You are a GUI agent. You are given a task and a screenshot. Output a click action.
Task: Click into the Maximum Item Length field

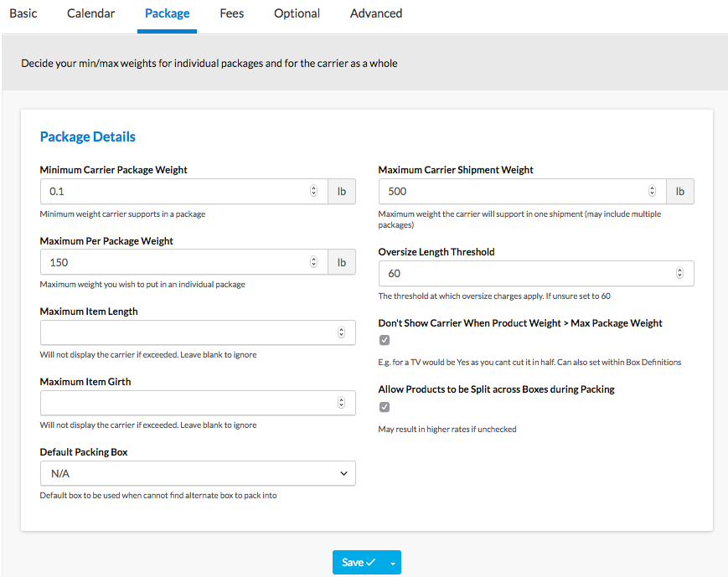(184, 332)
